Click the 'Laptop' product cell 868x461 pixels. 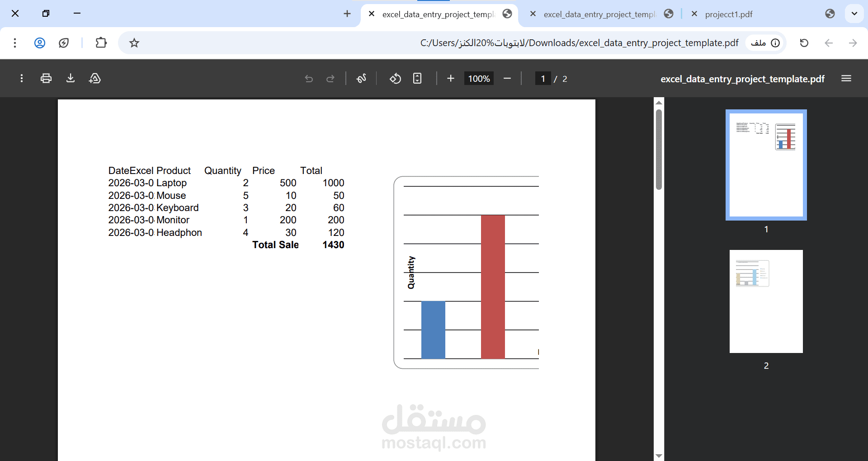(x=171, y=183)
